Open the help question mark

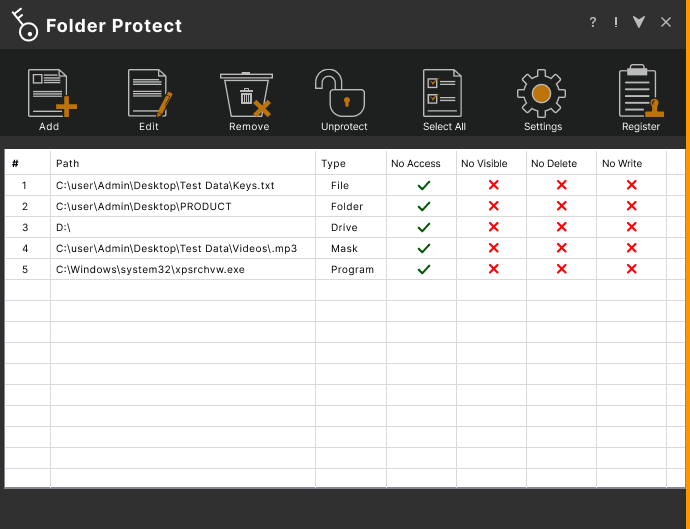593,22
